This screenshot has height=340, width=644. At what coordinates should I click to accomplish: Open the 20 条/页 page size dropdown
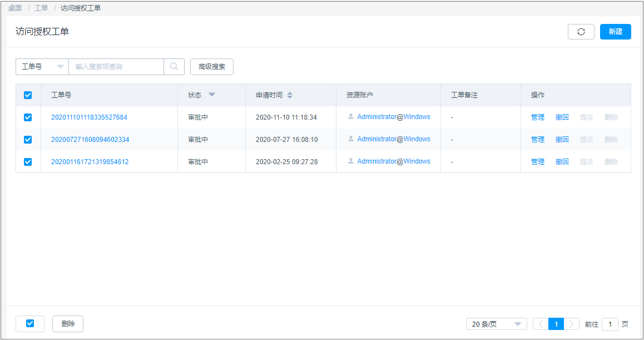(x=496, y=324)
